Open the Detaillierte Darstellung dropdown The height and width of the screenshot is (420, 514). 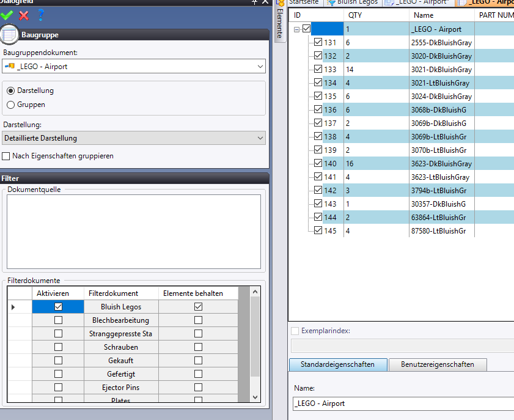coord(260,138)
